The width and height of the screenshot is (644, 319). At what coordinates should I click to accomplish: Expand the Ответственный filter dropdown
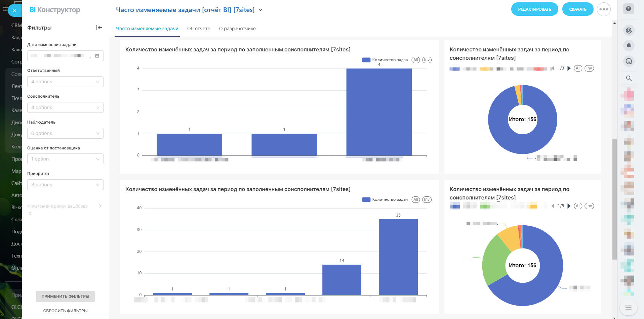tap(65, 82)
